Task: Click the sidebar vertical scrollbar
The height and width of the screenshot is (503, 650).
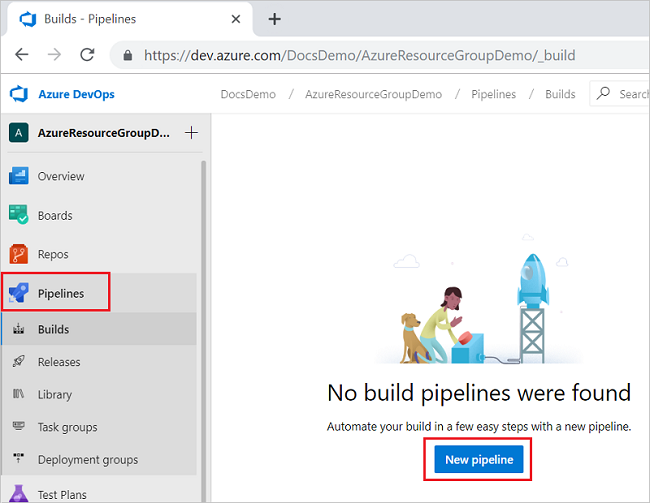Action: pos(204,331)
